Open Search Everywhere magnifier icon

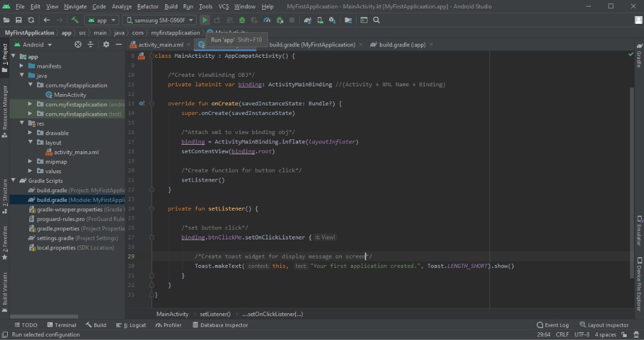376,20
